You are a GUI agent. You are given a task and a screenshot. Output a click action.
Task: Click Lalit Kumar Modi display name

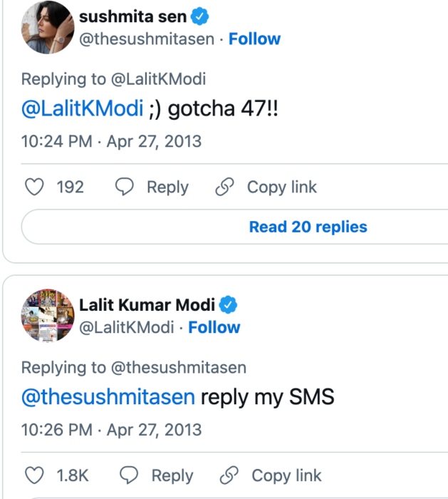coord(147,305)
